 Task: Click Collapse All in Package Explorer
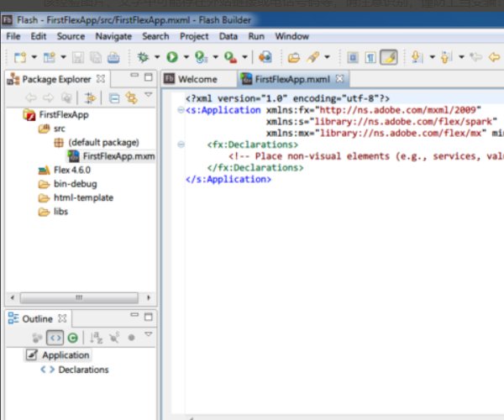tap(114, 98)
